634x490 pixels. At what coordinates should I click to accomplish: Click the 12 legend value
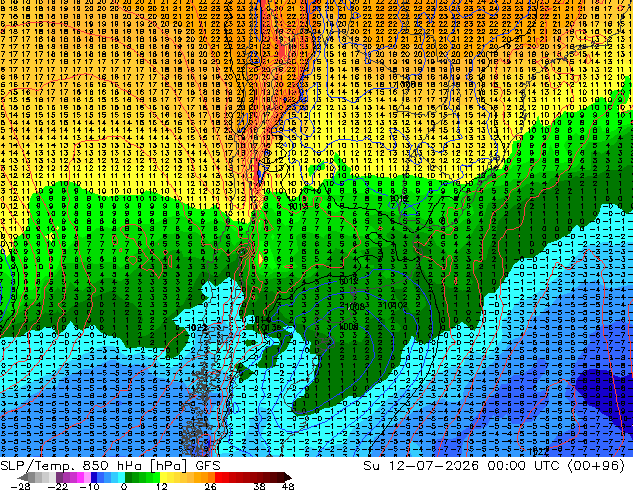[x=162, y=486]
